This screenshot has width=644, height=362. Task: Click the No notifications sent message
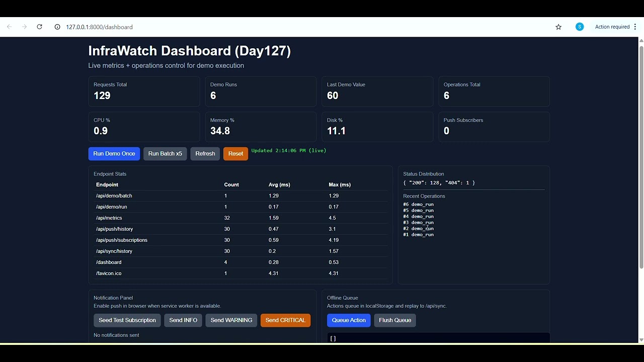[x=116, y=335]
